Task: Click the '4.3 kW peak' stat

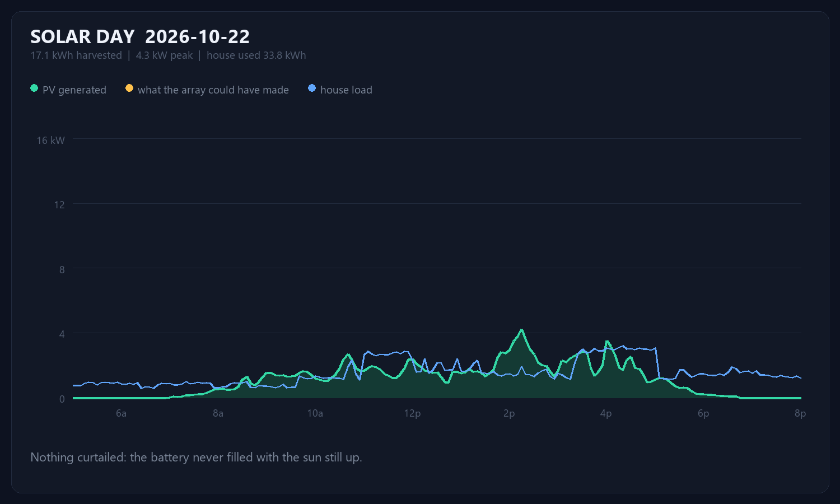Action: [164, 55]
